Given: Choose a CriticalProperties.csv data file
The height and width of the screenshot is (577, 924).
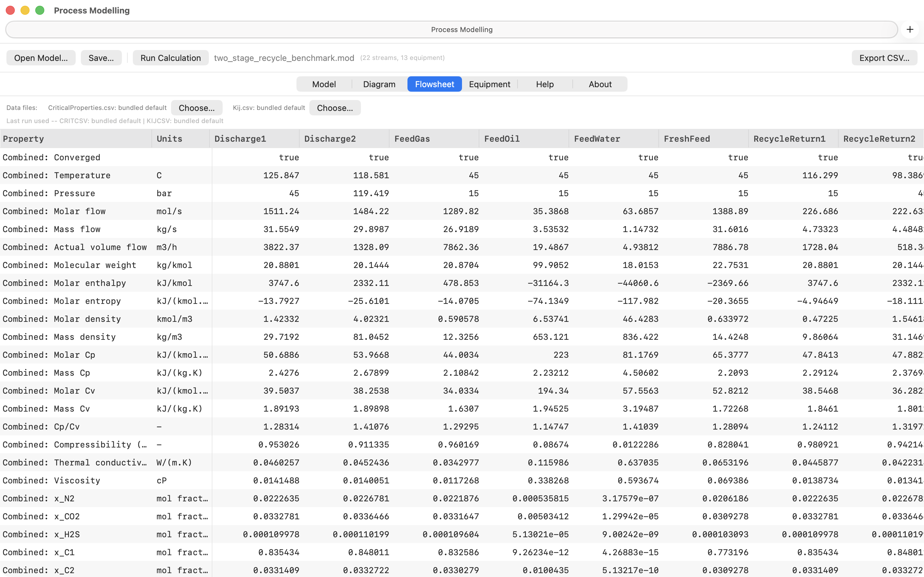Looking at the screenshot, I should point(197,108).
